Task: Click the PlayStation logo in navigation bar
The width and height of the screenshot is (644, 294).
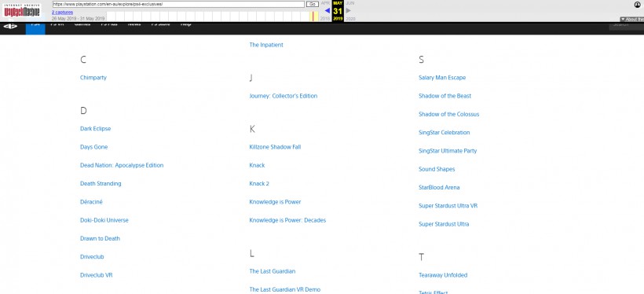Action: click(x=11, y=26)
